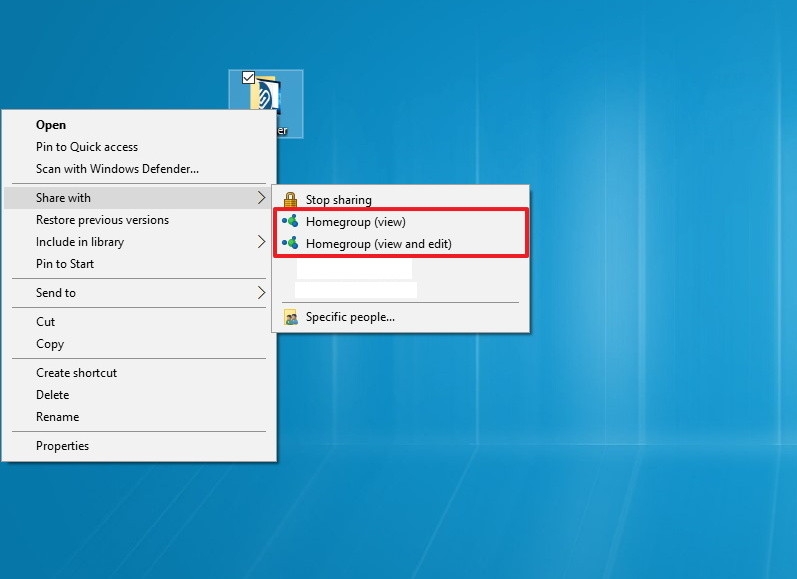Choose Open from the context menu
The height and width of the screenshot is (579, 797).
point(140,125)
